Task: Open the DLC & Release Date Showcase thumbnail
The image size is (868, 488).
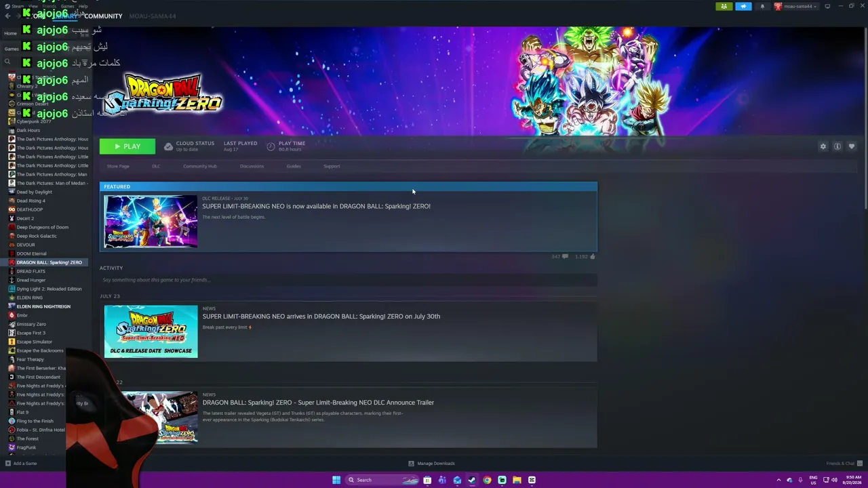Action: [x=151, y=331]
